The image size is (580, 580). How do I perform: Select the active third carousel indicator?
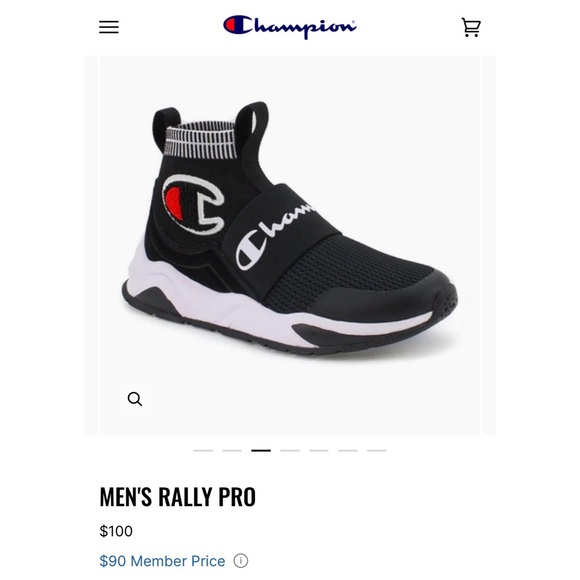pyautogui.click(x=261, y=451)
